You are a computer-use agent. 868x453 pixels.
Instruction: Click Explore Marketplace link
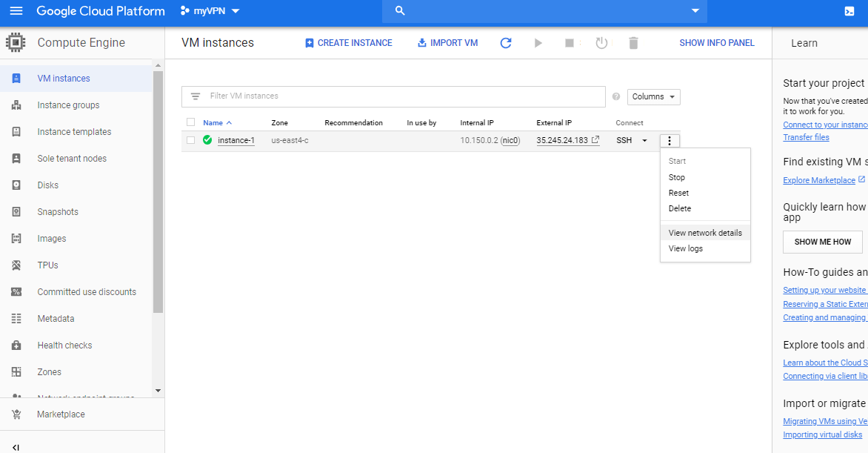(819, 180)
